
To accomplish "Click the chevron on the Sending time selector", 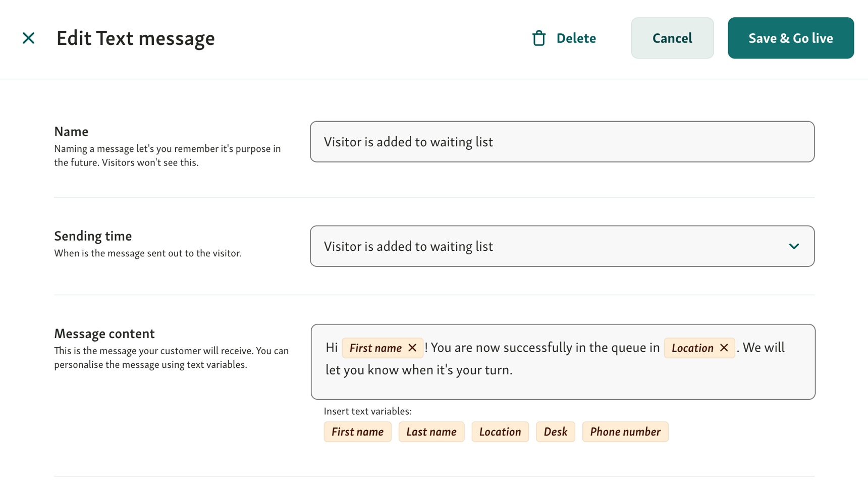I will coord(794,247).
